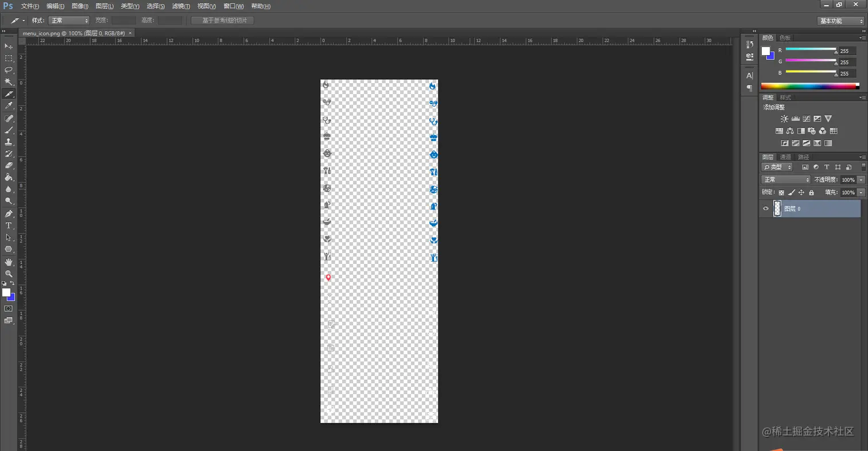This screenshot has width=868, height=451.
Task: Add a Brightness/Contrast adjustment
Action: [784, 119]
